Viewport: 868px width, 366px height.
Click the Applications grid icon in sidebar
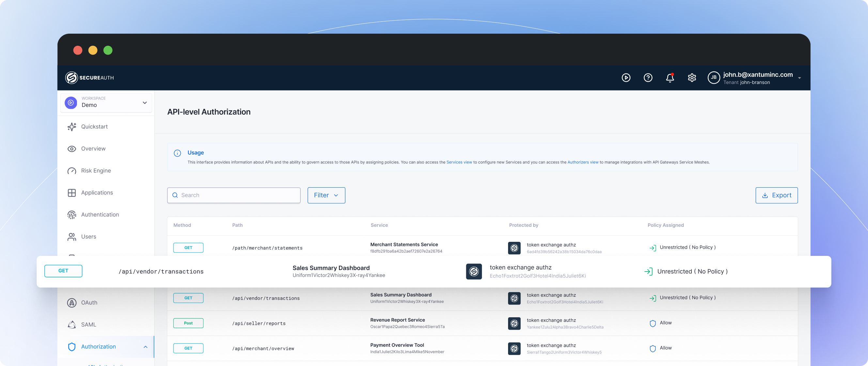click(x=72, y=192)
